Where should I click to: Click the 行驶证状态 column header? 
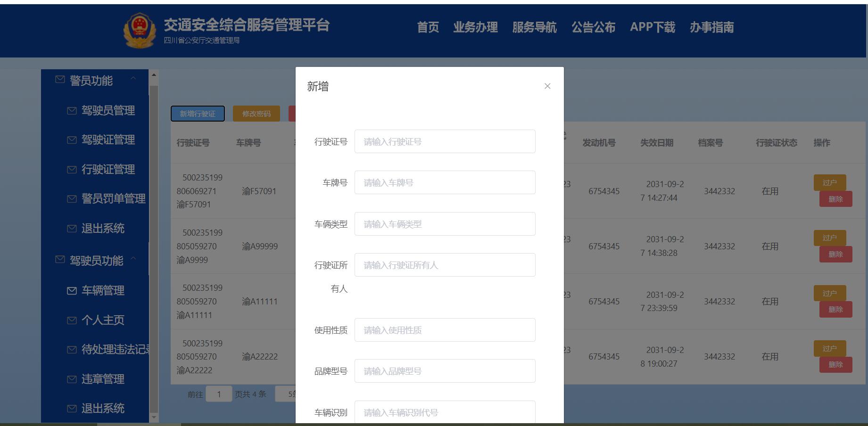(777, 143)
